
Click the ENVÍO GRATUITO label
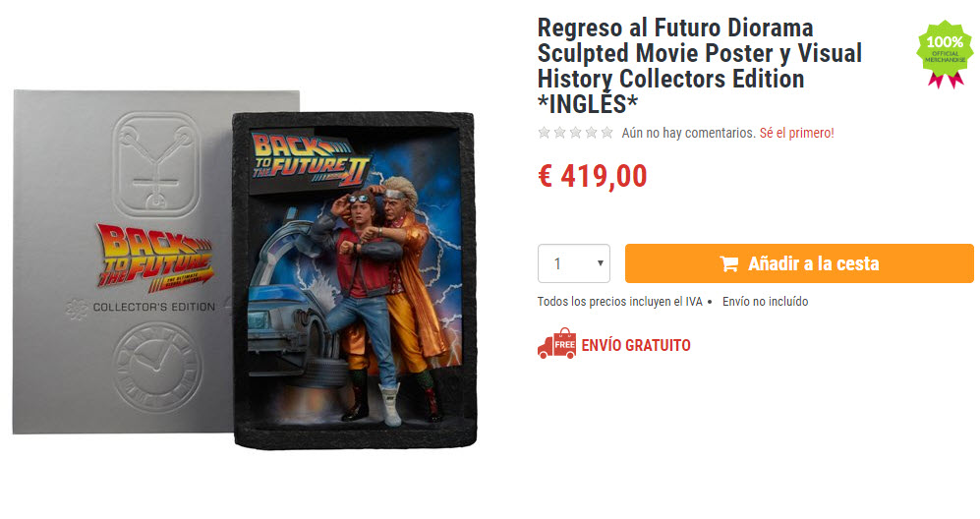(x=636, y=345)
